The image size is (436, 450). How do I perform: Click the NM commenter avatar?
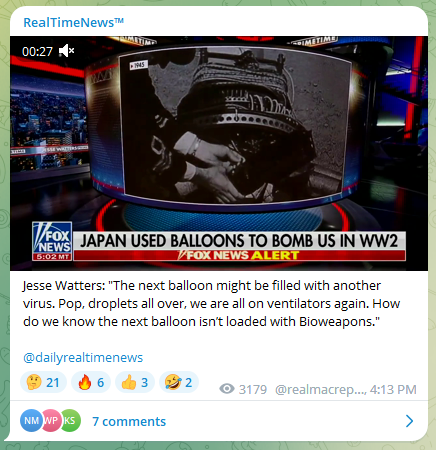(x=31, y=421)
